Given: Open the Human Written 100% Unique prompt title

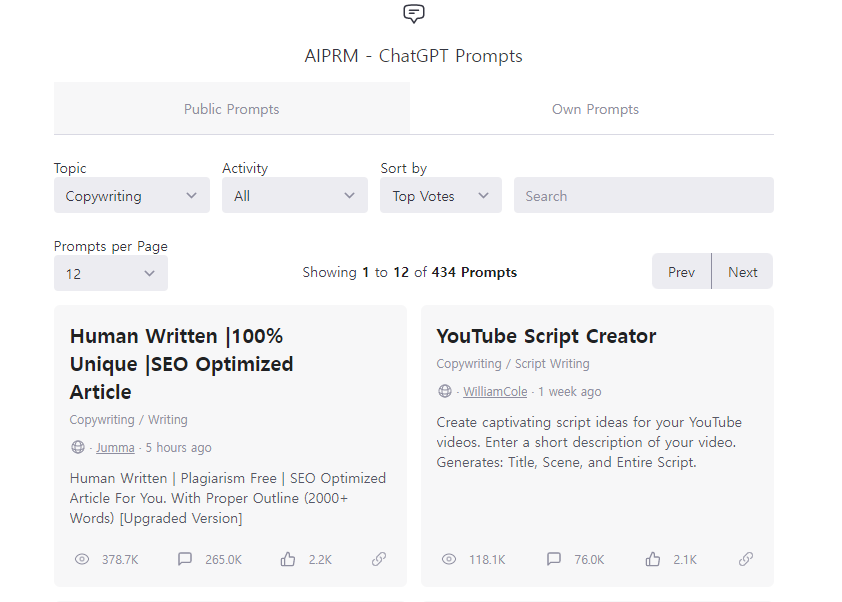Looking at the screenshot, I should tap(182, 364).
